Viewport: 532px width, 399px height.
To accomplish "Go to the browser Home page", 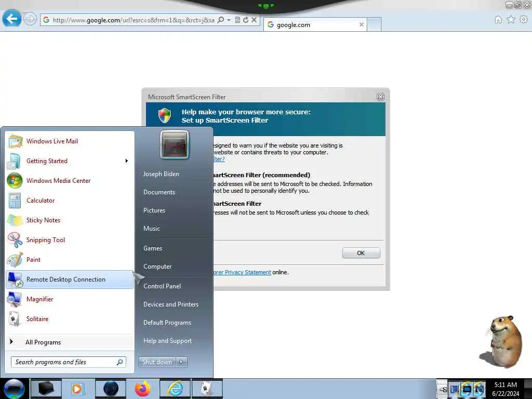I will [498, 20].
